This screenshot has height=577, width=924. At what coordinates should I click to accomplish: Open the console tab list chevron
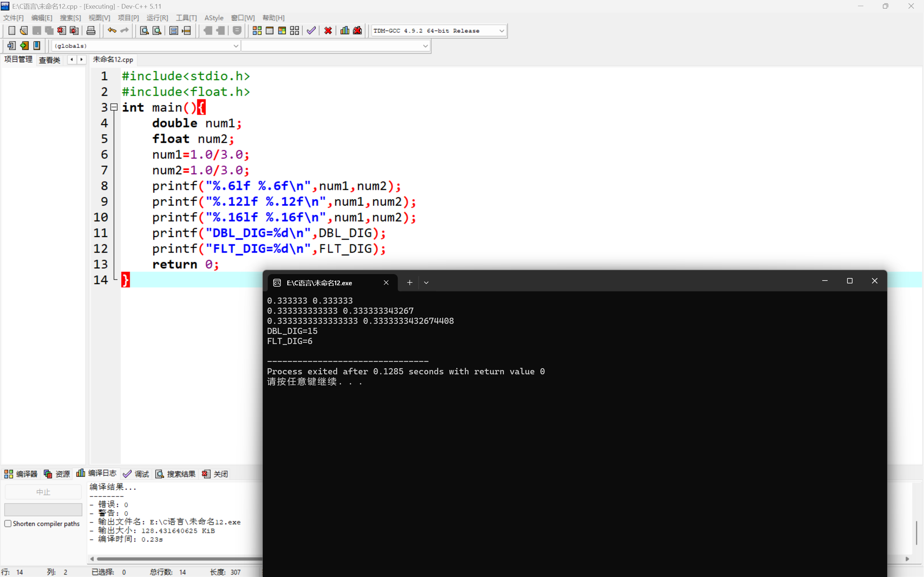[426, 283]
